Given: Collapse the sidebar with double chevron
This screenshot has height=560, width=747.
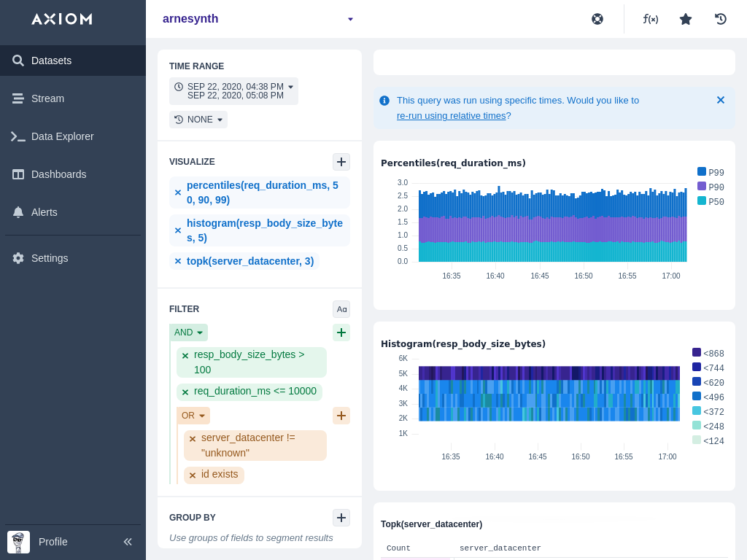Looking at the screenshot, I should (128, 542).
